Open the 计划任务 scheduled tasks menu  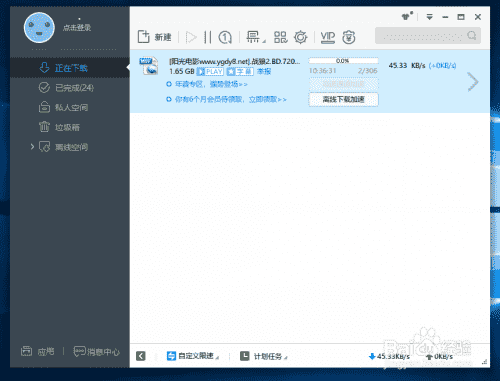pyautogui.click(x=263, y=356)
